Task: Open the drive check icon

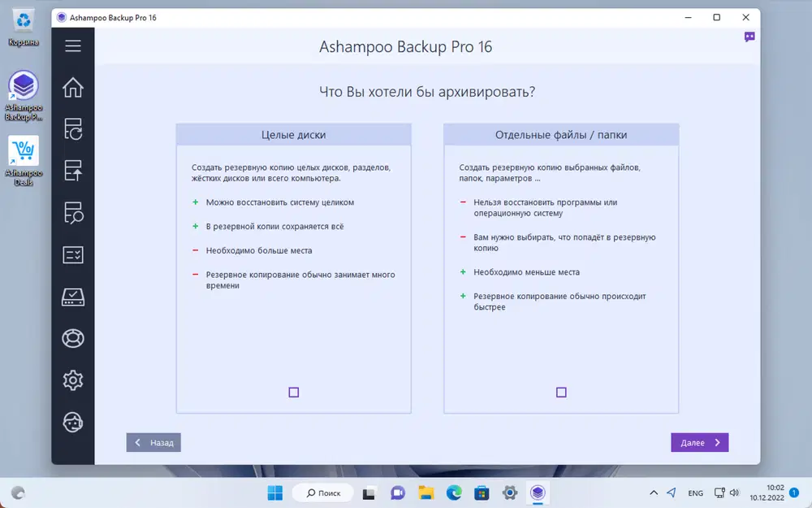Action: pyautogui.click(x=73, y=297)
